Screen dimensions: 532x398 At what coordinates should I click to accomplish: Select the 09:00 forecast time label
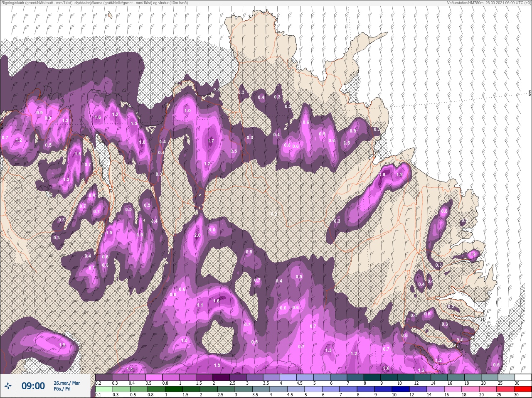tap(33, 386)
